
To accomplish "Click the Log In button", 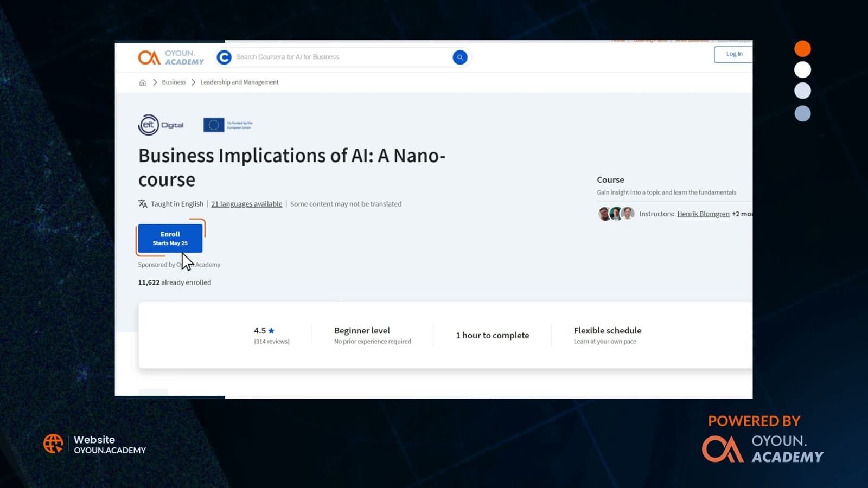I will [x=733, y=54].
